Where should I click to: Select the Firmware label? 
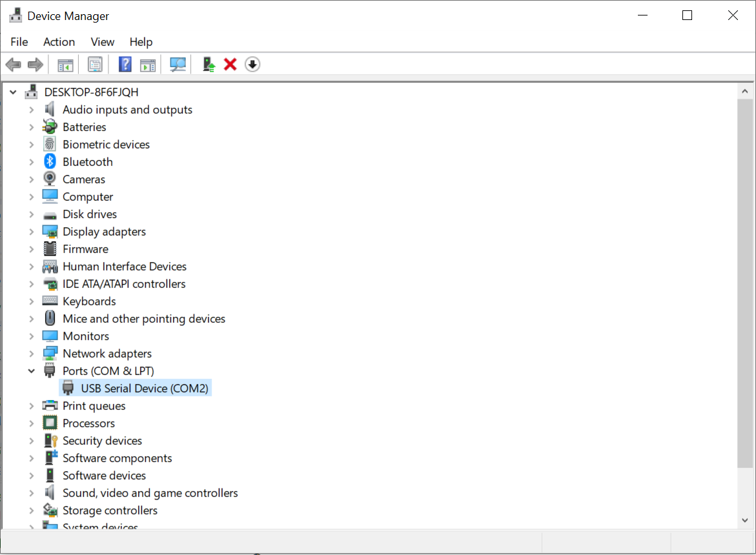85,248
